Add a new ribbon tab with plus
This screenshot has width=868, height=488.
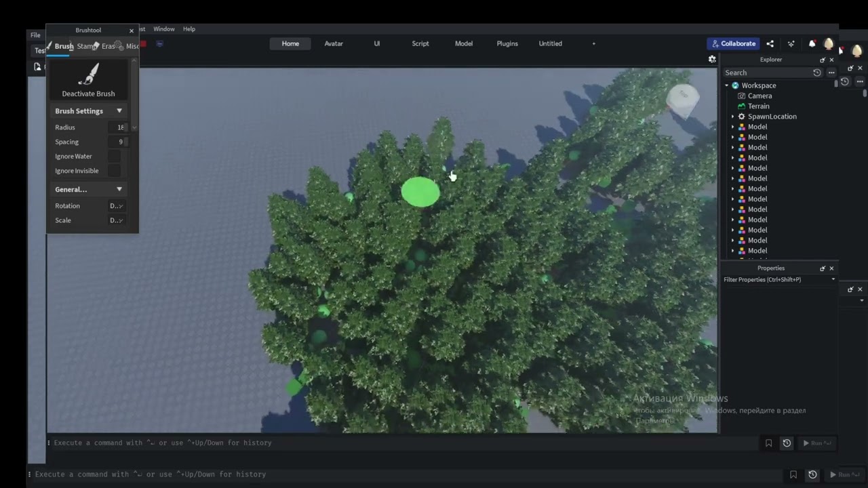coord(593,43)
